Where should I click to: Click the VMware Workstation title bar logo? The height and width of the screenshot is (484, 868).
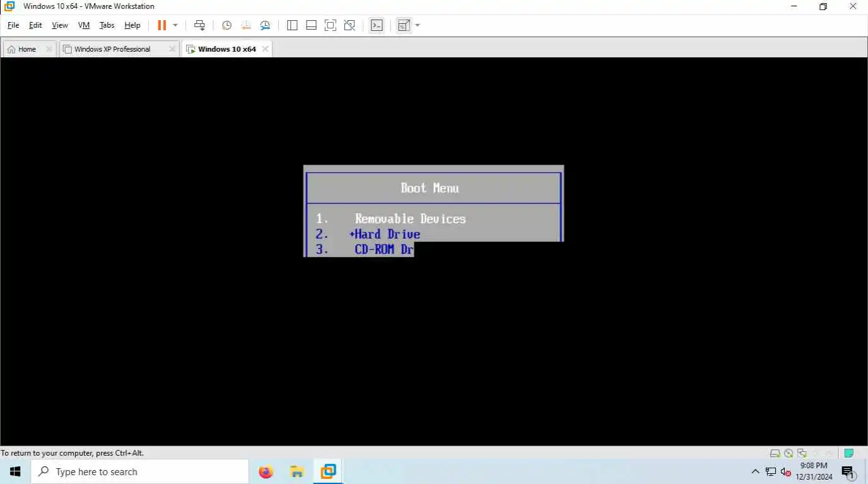click(x=9, y=6)
